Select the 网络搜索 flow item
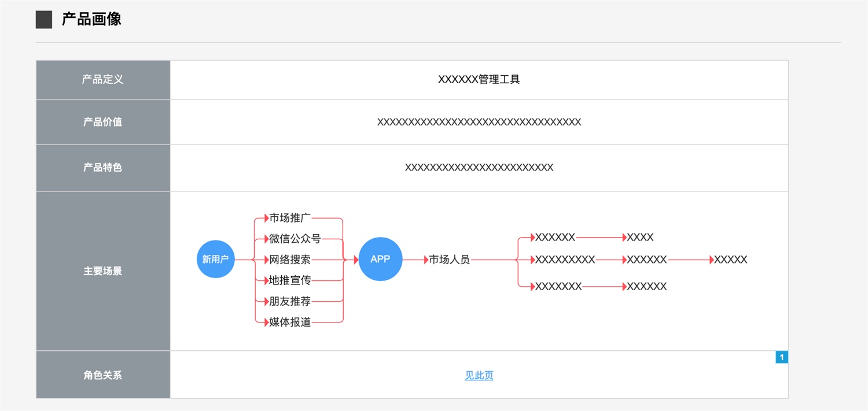The width and height of the screenshot is (868, 411). [x=290, y=260]
